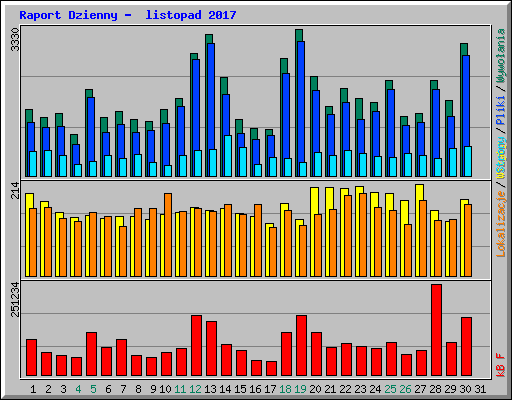Screen dimensions: 512x400
Task: Click the red kB F legend label
Action: coord(501,365)
